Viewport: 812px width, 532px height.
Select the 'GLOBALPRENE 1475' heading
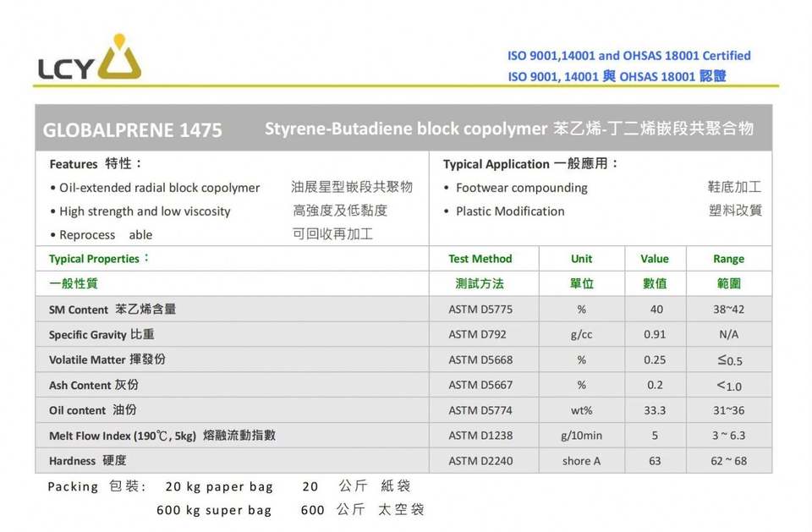click(x=133, y=130)
